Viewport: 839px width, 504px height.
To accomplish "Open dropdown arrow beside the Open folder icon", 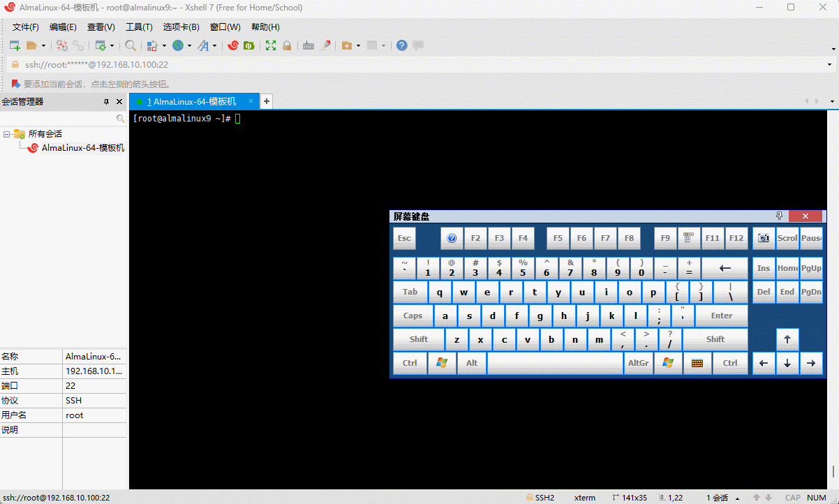I will (x=43, y=46).
